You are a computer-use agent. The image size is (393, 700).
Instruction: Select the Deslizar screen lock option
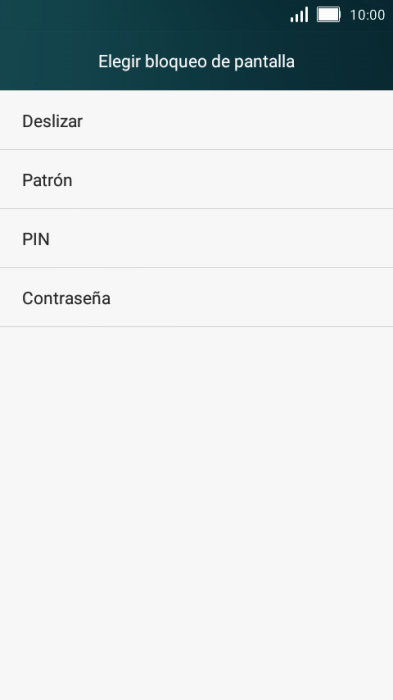tap(196, 120)
